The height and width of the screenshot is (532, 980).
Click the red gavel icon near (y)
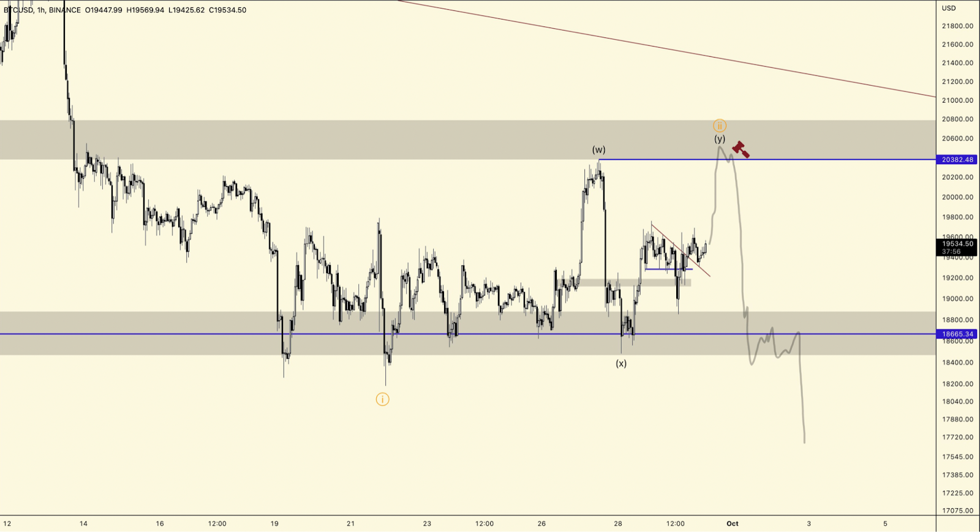click(x=741, y=149)
